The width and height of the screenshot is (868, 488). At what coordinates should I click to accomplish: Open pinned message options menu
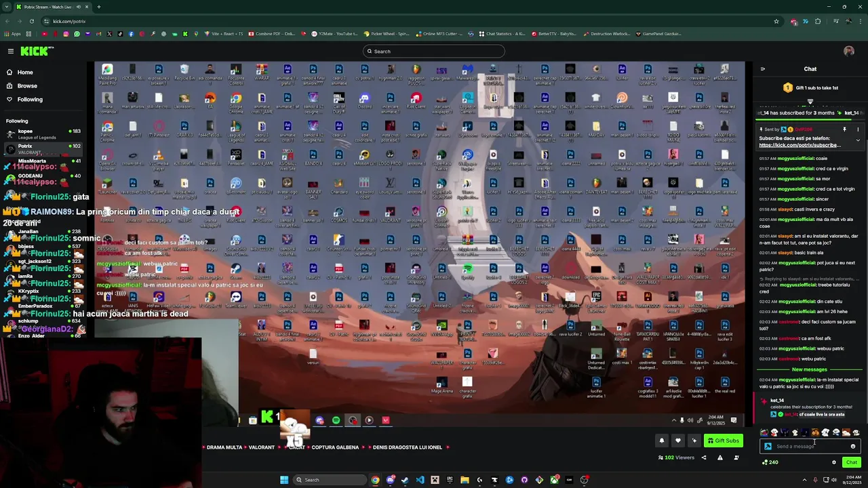pos(857,129)
